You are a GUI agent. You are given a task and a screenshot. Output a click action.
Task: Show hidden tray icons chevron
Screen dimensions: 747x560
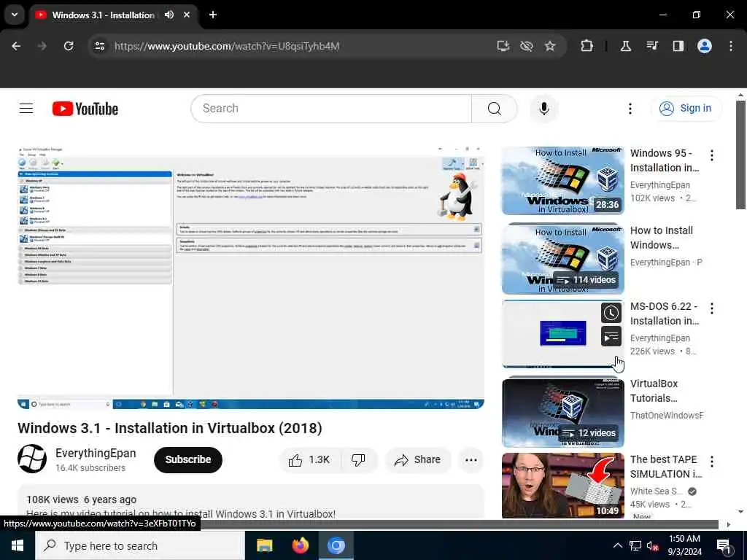point(617,545)
